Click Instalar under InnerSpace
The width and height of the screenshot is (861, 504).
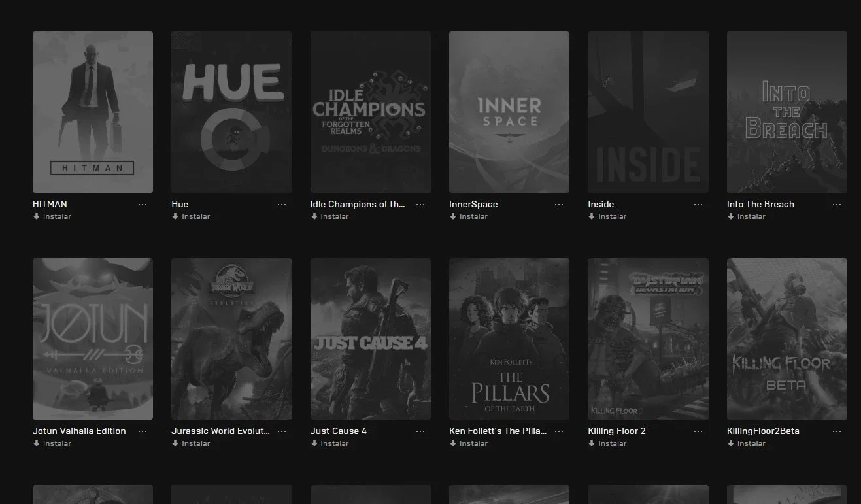tap(469, 216)
